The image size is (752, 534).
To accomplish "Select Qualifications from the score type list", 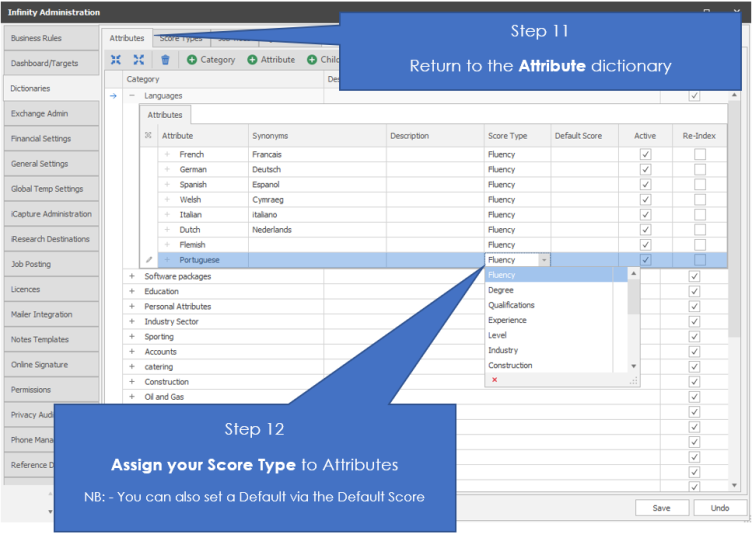I will [x=511, y=305].
